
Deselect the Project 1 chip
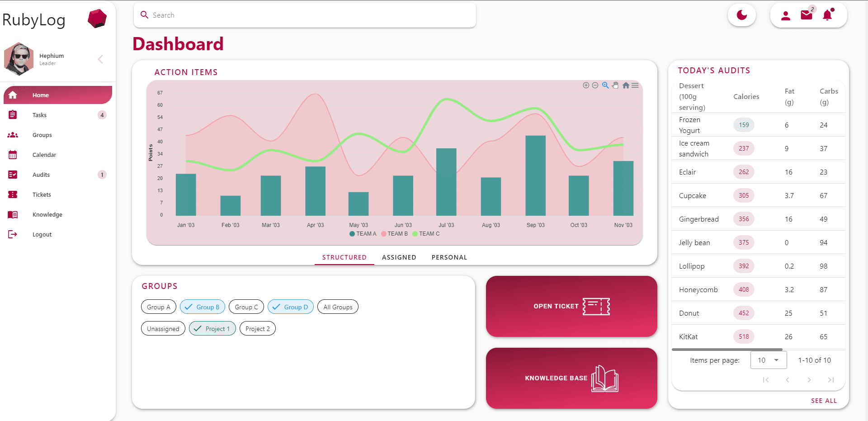pos(212,329)
